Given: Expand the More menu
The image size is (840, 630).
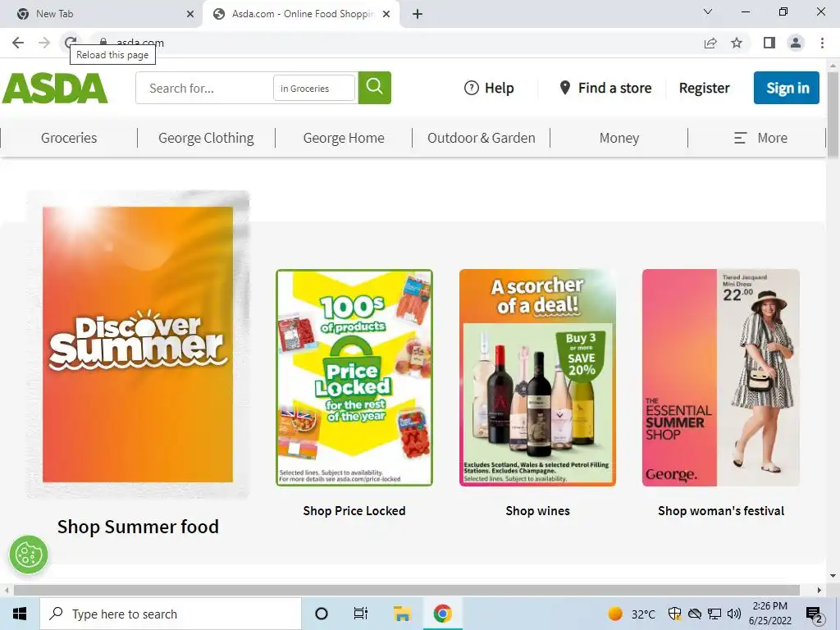Looking at the screenshot, I should point(760,138).
